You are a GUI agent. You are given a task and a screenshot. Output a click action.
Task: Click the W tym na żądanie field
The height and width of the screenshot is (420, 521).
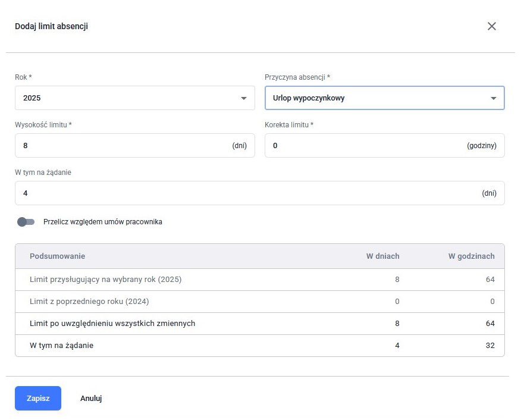point(259,193)
